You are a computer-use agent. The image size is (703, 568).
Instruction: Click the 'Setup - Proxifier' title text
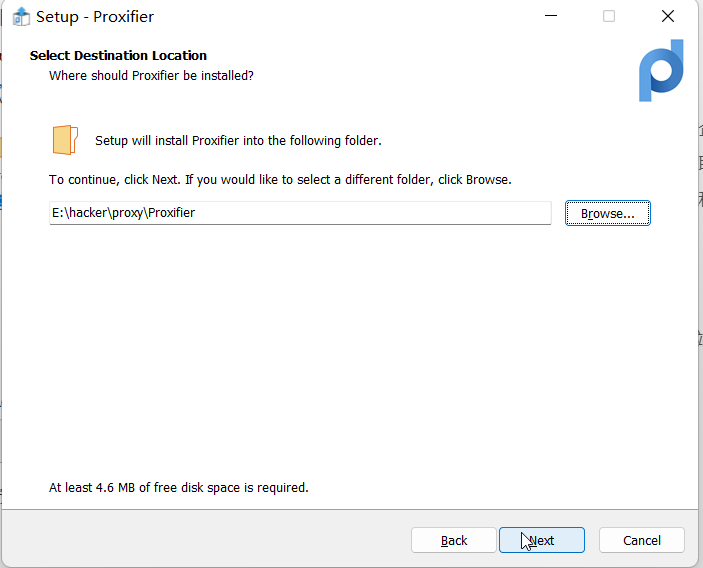click(x=95, y=17)
